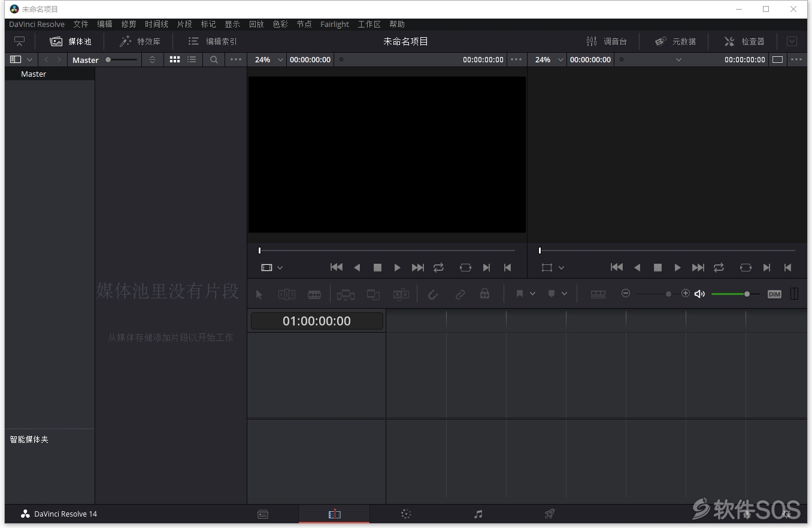Switch to the Deliver rocket page

pyautogui.click(x=549, y=514)
